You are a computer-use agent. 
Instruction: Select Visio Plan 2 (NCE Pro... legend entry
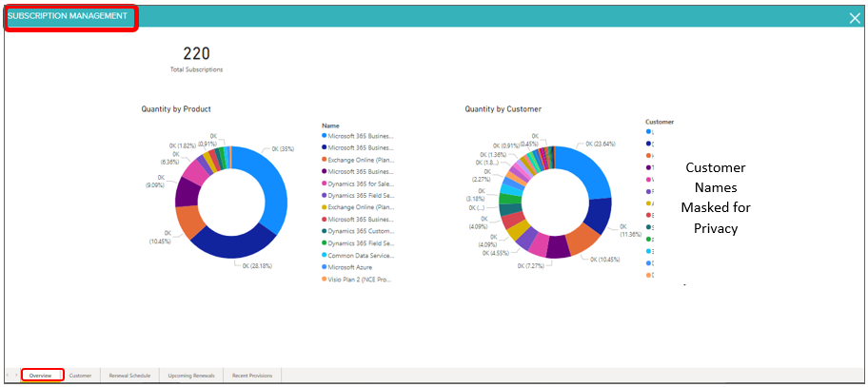pos(358,280)
